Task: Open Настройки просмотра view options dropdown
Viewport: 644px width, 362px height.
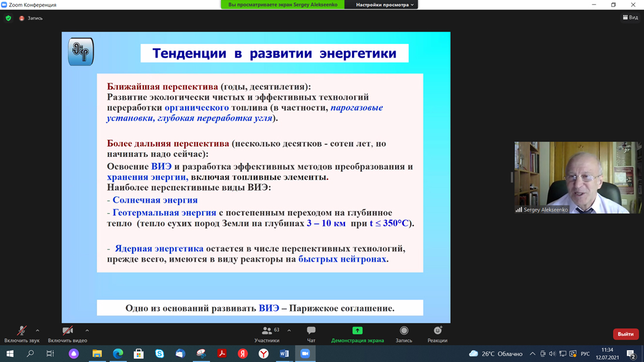Action: (384, 5)
